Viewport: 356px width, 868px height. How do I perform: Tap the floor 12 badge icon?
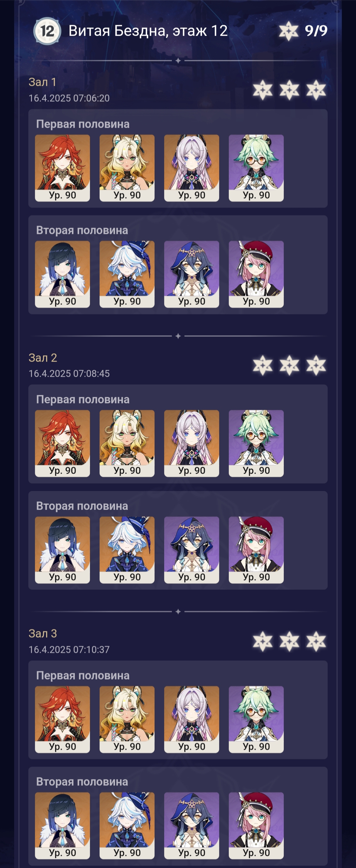[x=47, y=31]
